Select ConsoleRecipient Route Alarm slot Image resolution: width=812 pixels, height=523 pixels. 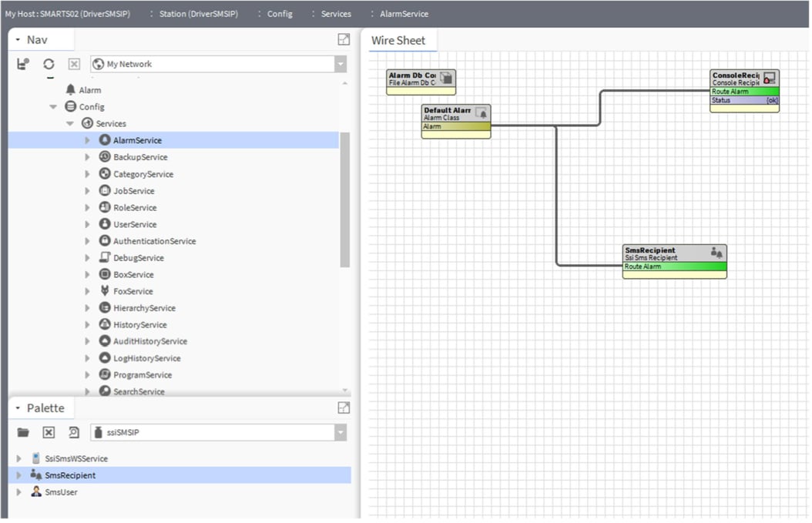(x=743, y=92)
